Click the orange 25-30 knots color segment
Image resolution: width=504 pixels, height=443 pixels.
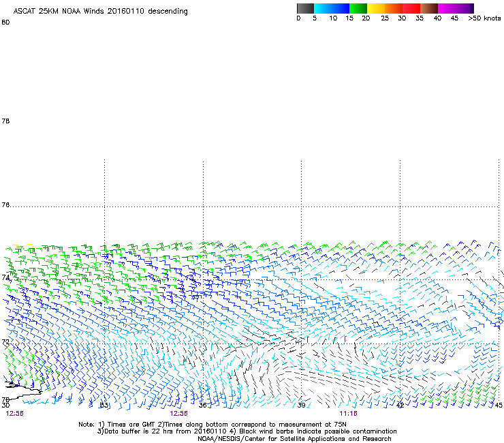[394, 8]
